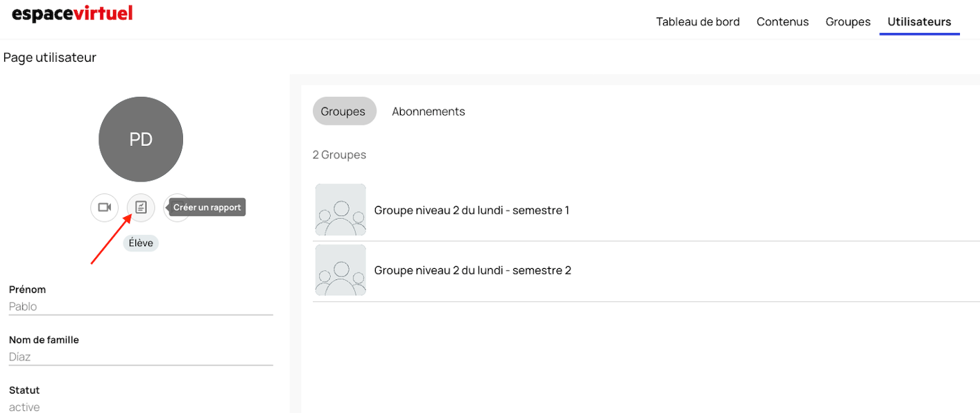
Task: Click the create report icon
Action: (141, 207)
